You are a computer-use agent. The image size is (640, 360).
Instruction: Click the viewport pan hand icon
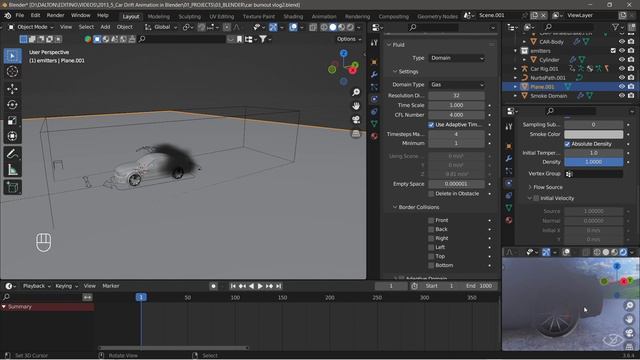(x=356, y=106)
